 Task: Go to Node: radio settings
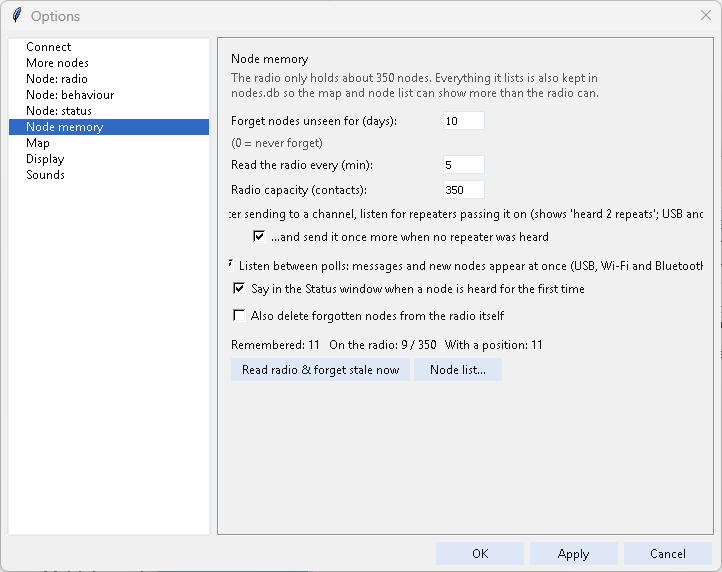tap(109, 79)
